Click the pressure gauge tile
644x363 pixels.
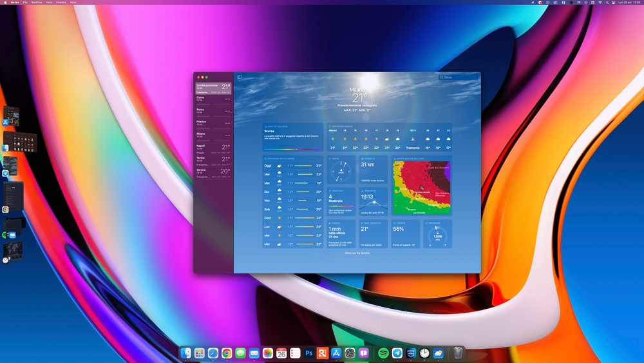(x=437, y=234)
